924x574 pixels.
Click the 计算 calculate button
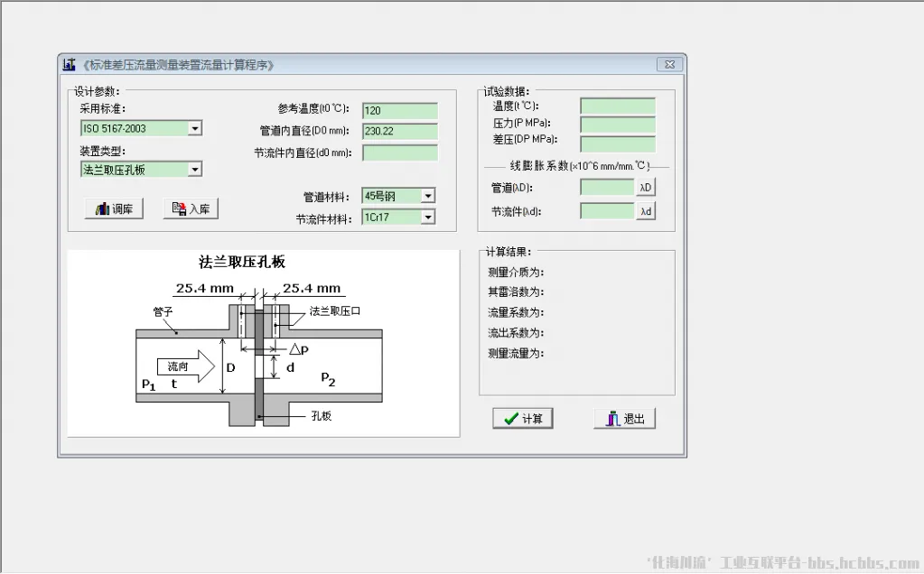[523, 419]
